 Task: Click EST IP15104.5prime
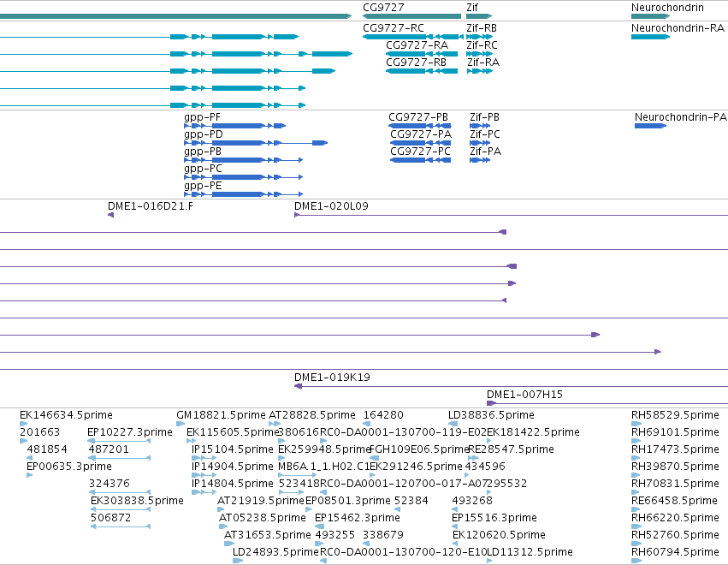[232, 449]
